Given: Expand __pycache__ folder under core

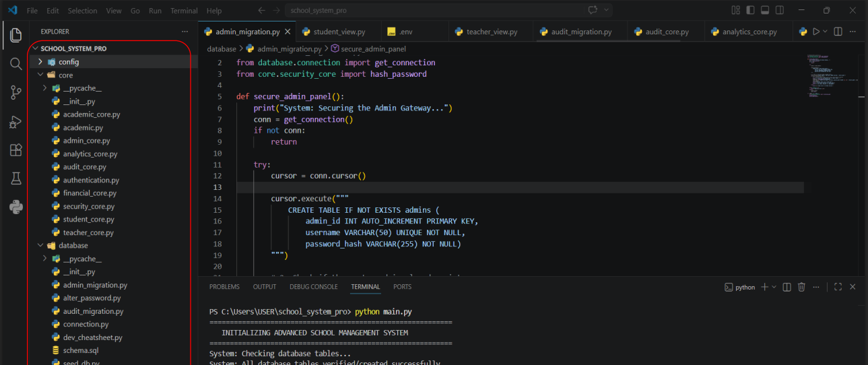Looking at the screenshot, I should point(45,88).
